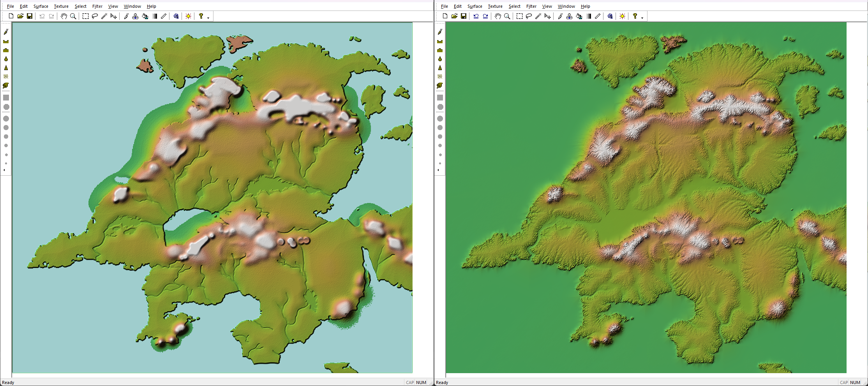Choose round brush shape in left sidebar
This screenshot has width=868, height=386.
pyautogui.click(x=6, y=107)
